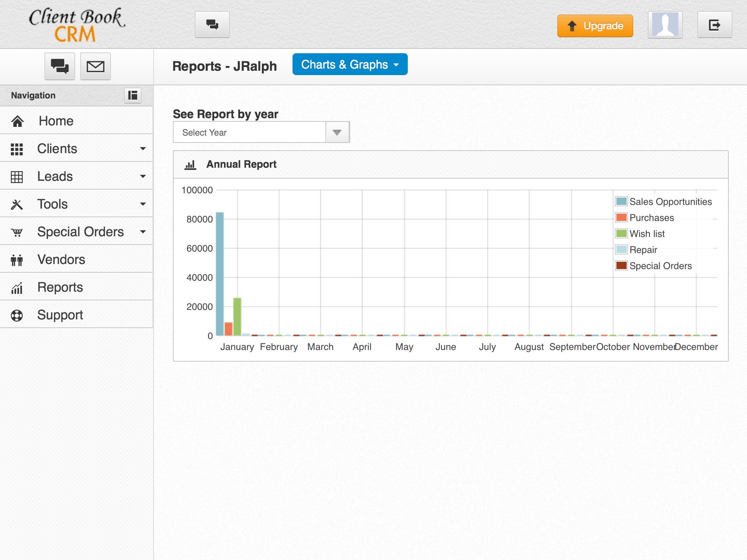
Task: Open the user profile avatar
Action: [x=665, y=24]
